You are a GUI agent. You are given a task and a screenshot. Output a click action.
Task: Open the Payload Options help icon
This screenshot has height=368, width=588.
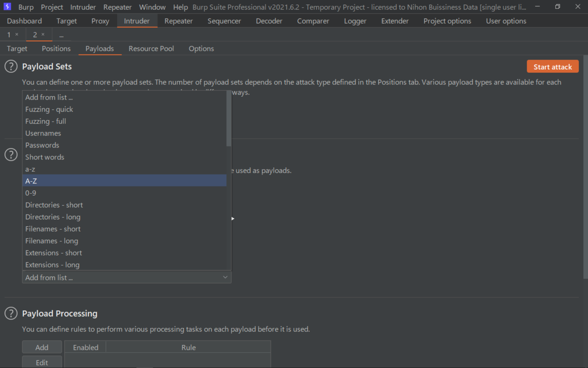click(x=11, y=155)
